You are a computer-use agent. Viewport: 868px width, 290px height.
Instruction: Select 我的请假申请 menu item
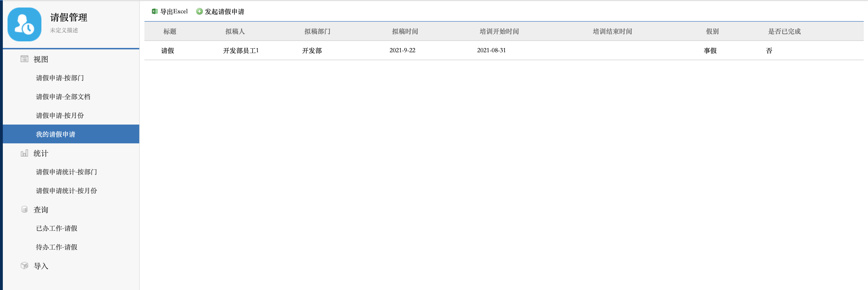point(71,134)
